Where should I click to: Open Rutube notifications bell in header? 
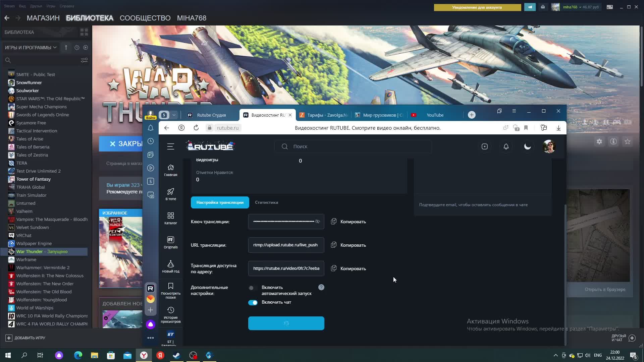click(506, 146)
